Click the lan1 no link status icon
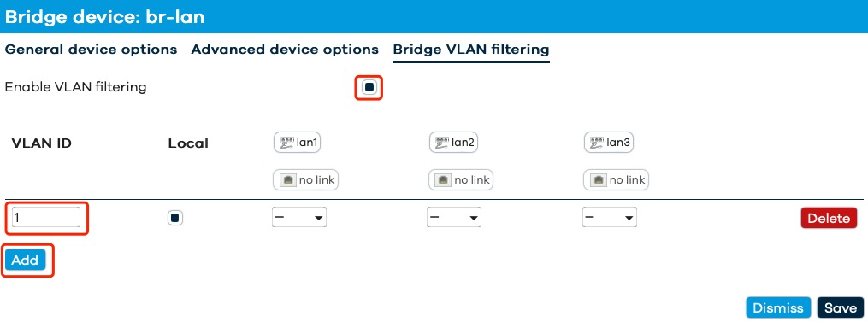This screenshot has height=322, width=868. tap(305, 180)
